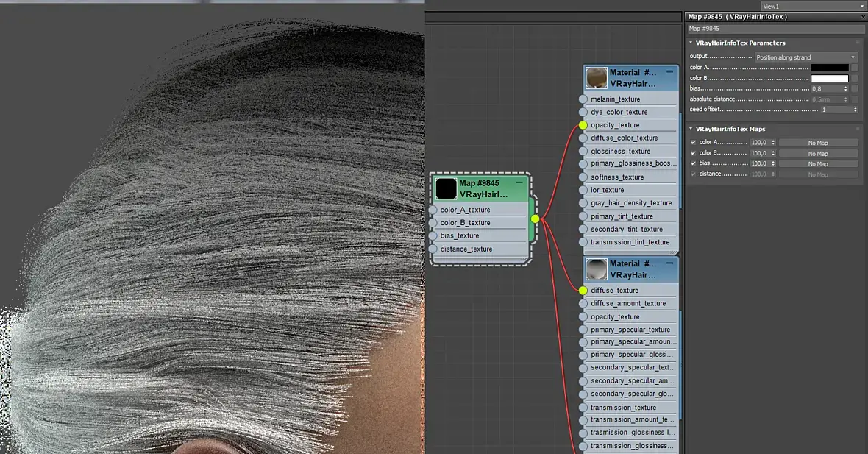Click the bias map amount spinner

click(773, 163)
